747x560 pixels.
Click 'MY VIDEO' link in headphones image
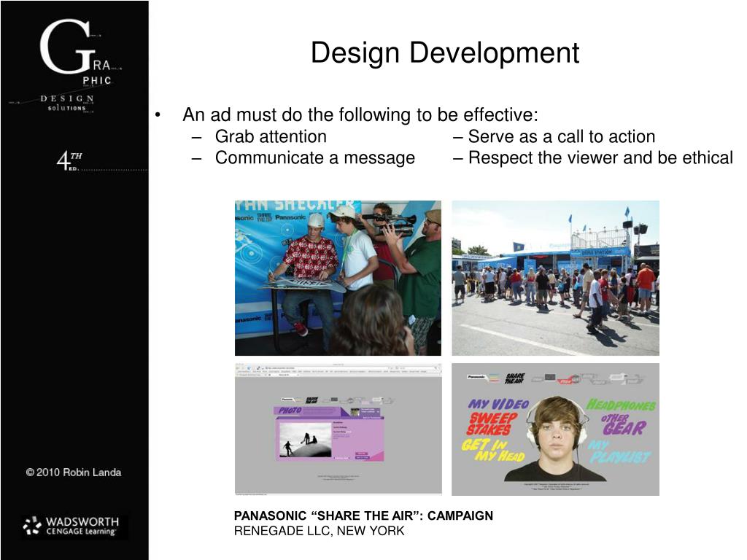click(x=498, y=404)
